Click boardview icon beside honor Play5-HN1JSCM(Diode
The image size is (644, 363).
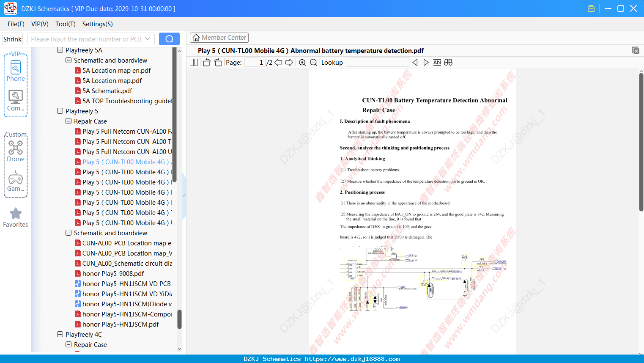pyautogui.click(x=78, y=304)
